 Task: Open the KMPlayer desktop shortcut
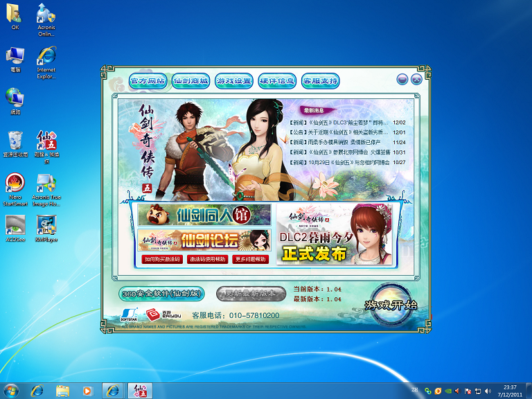pos(46,227)
